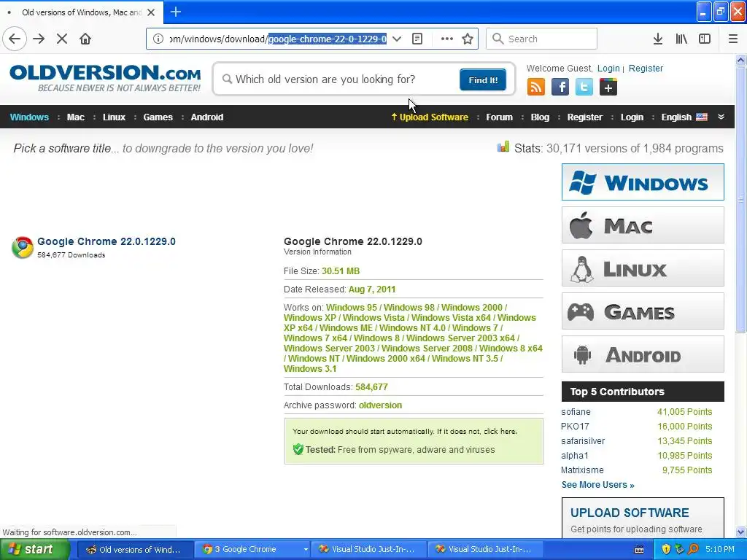Open the Google Chrome 22.0.1229.0 title link

pos(107,241)
